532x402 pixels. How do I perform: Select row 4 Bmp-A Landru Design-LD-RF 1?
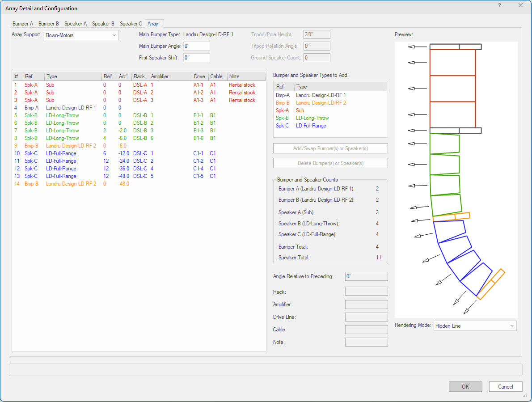[139, 108]
